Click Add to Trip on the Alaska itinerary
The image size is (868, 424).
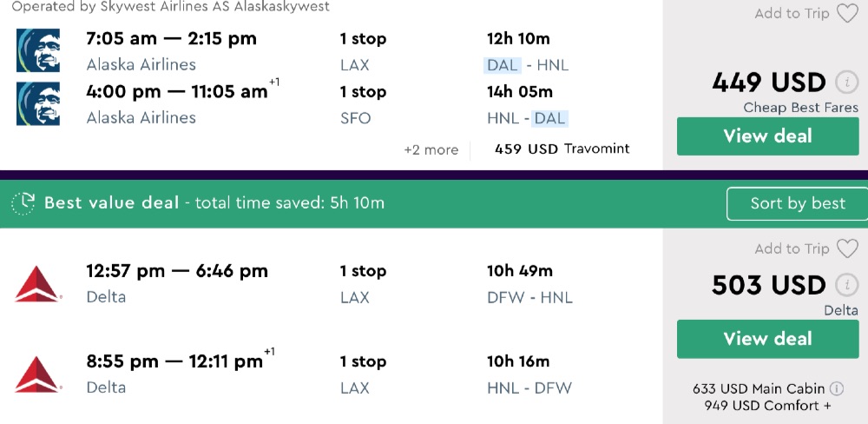point(792,14)
